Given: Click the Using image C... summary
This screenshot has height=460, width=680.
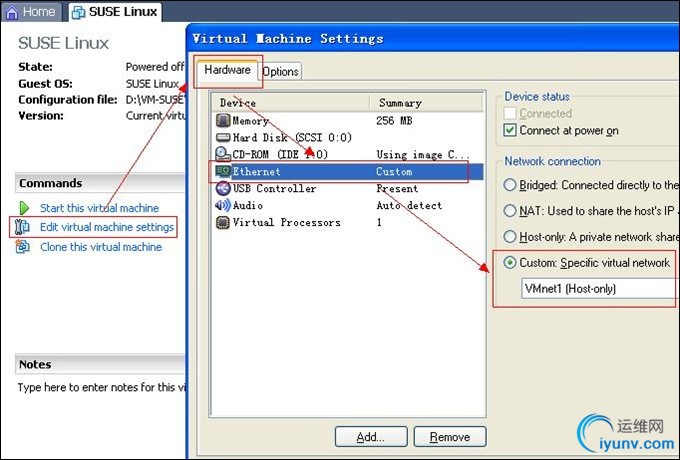Looking at the screenshot, I should [x=423, y=154].
